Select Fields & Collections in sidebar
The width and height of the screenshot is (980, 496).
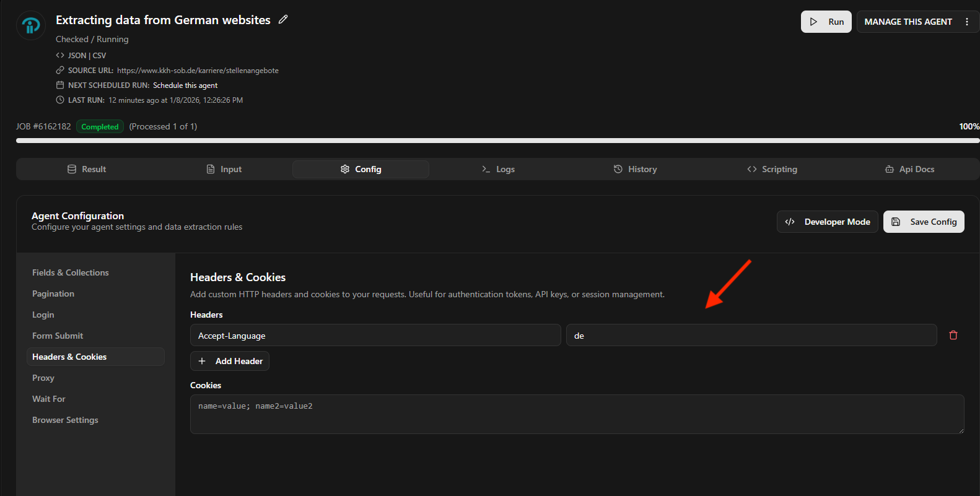tap(71, 272)
